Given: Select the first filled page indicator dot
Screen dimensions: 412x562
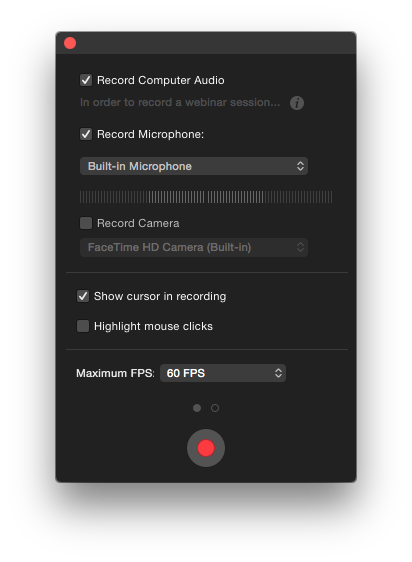Looking at the screenshot, I should click(197, 408).
